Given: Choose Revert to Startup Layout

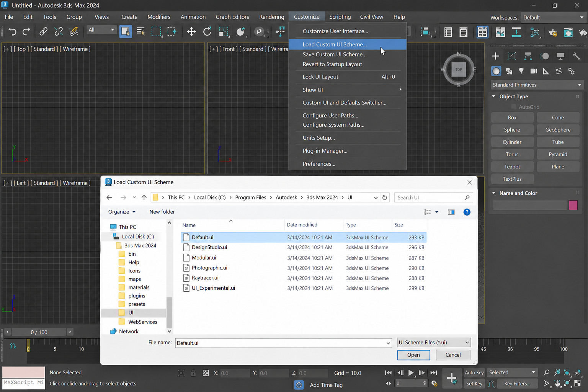Looking at the screenshot, I should coord(332,64).
